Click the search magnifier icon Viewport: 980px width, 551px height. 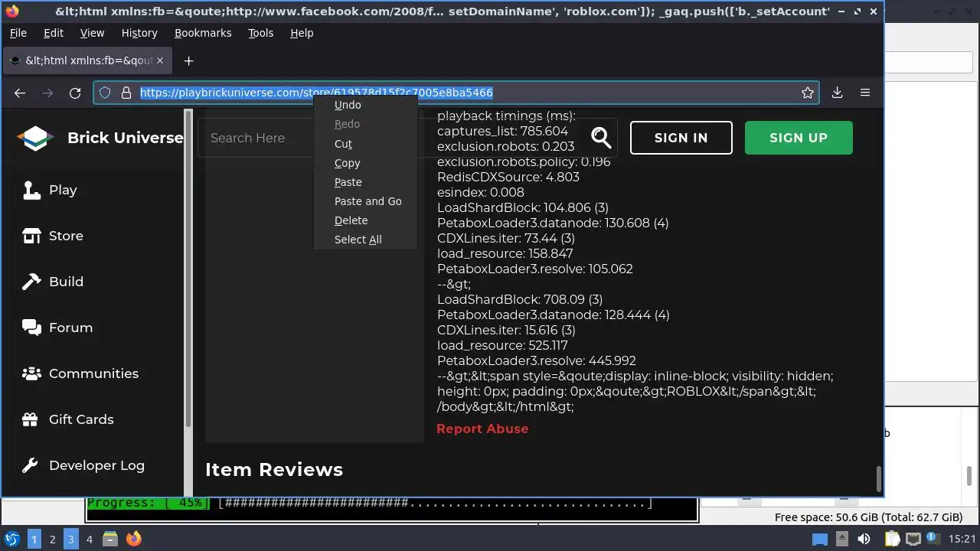(x=602, y=138)
